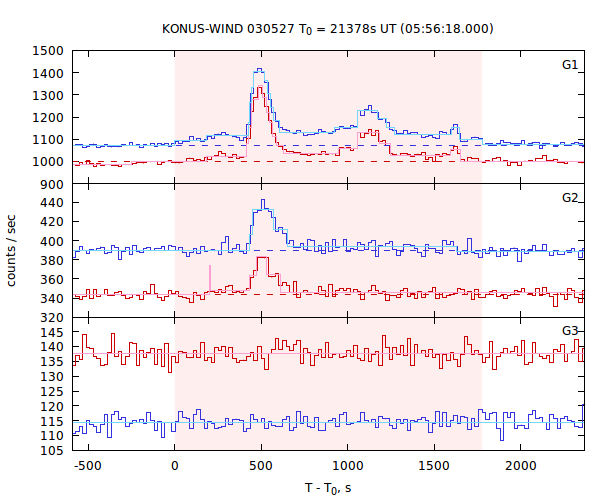600x500 pixels.
Task: Click the G3 y-axis tick 105
Action: click(52, 451)
